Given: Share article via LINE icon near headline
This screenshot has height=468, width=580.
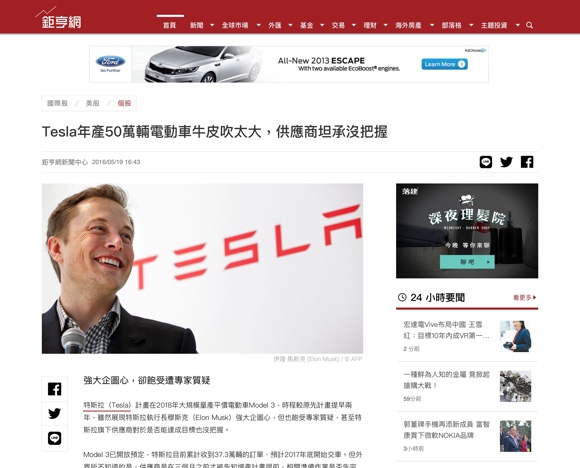Looking at the screenshot, I should tap(486, 162).
